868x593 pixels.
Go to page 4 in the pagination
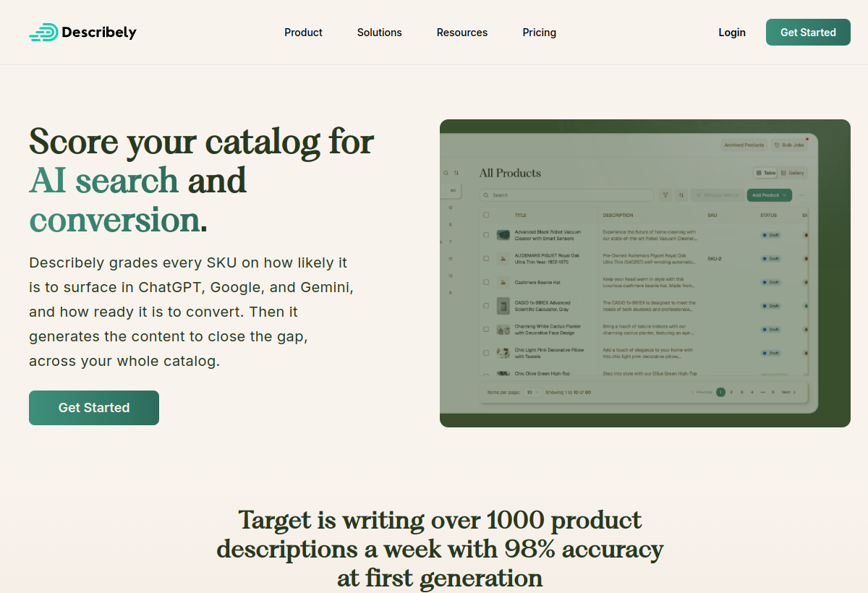(x=752, y=392)
